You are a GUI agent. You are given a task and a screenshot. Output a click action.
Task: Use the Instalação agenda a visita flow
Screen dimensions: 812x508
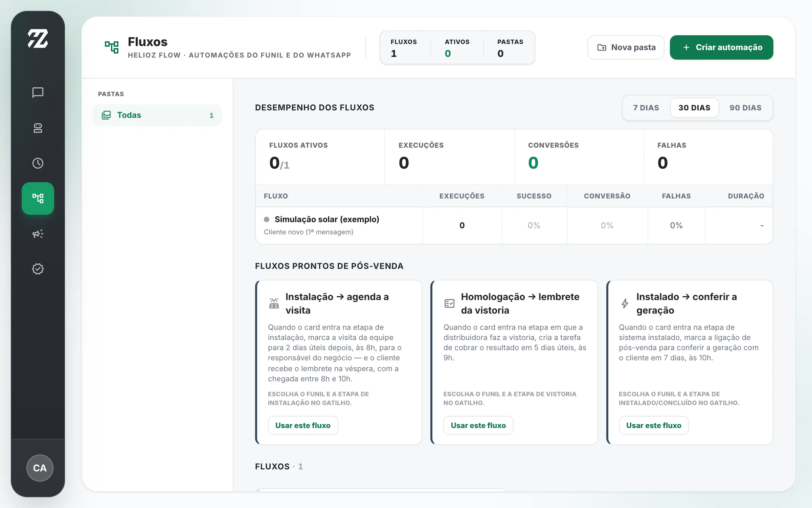pos(303,425)
